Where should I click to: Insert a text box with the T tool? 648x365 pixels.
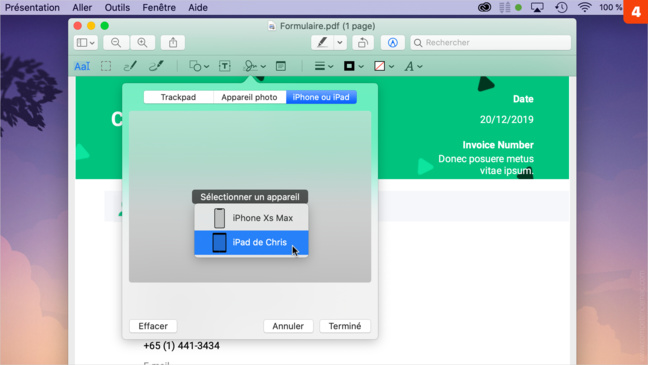coord(224,66)
